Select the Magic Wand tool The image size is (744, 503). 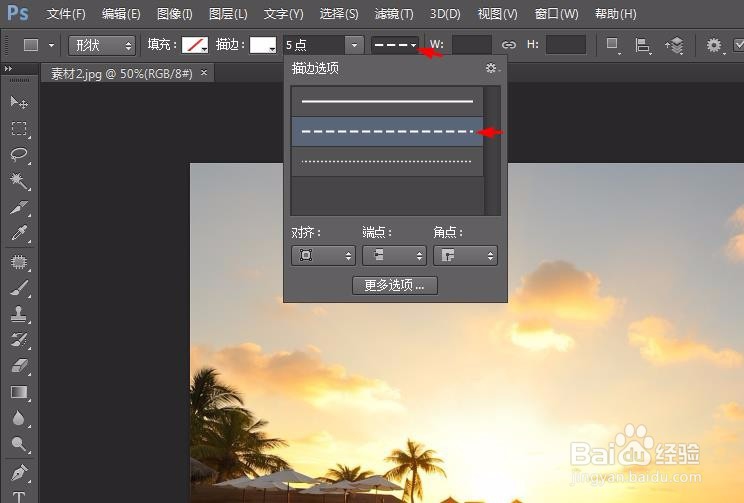tap(19, 181)
